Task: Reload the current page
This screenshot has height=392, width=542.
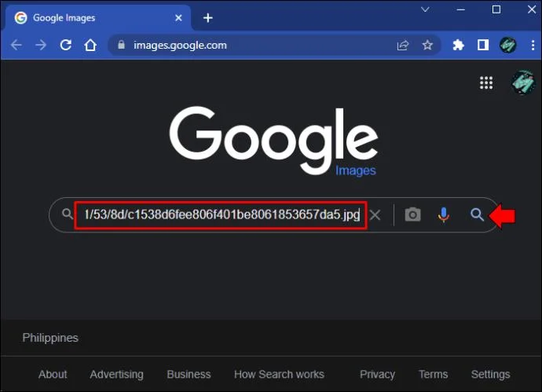Action: (x=66, y=45)
